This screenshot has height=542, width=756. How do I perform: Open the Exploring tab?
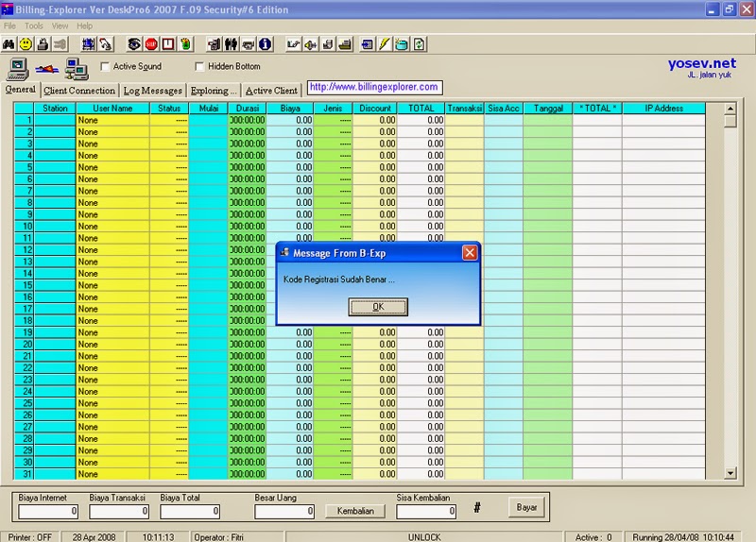point(214,91)
